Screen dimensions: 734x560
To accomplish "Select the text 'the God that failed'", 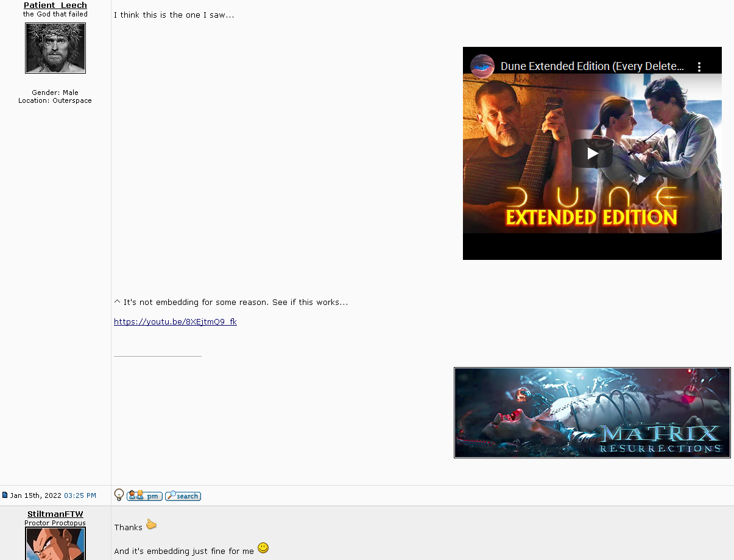I will pyautogui.click(x=55, y=14).
